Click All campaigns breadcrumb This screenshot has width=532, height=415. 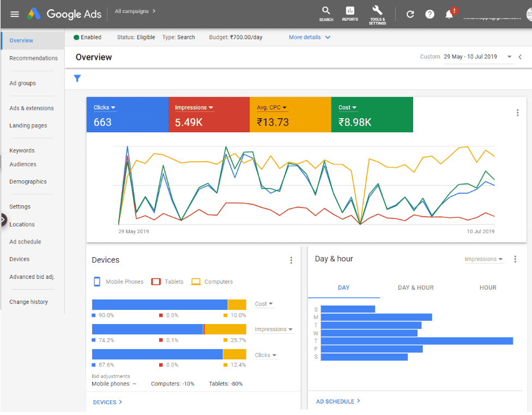click(x=132, y=11)
